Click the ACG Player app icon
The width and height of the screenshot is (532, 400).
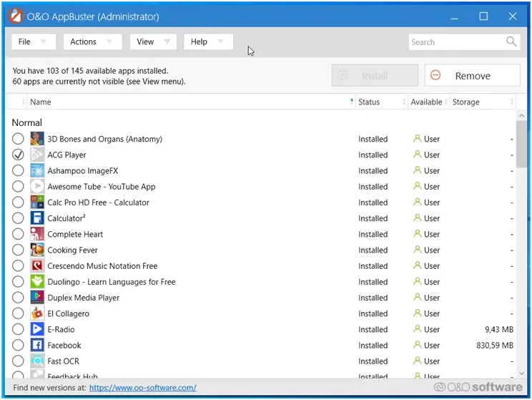37,155
